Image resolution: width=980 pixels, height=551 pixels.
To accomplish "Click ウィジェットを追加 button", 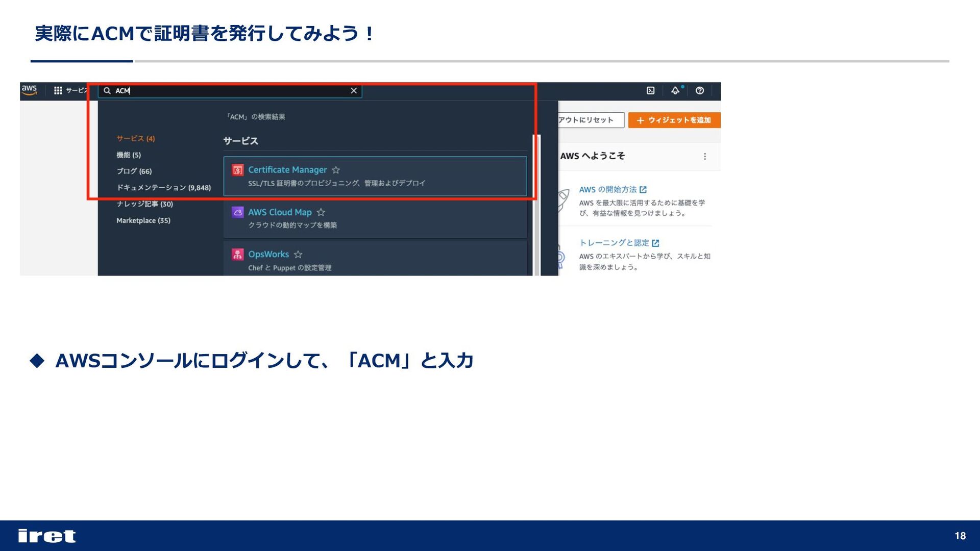I will [x=674, y=120].
